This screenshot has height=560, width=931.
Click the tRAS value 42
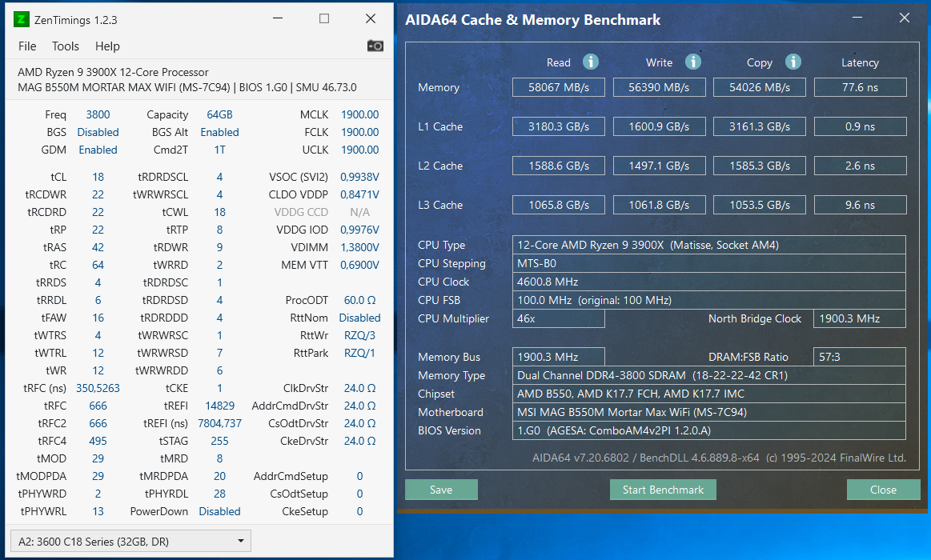(x=98, y=247)
